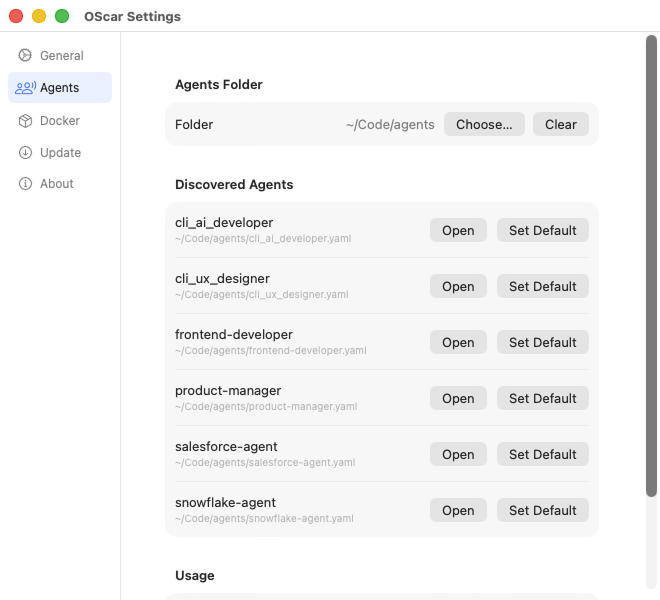Select the Update section label

point(60,152)
